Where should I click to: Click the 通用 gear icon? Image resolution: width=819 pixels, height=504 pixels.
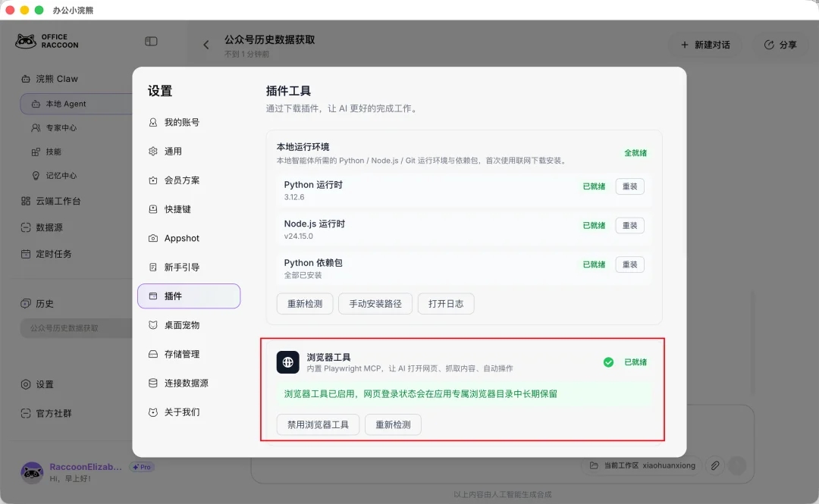tap(153, 152)
